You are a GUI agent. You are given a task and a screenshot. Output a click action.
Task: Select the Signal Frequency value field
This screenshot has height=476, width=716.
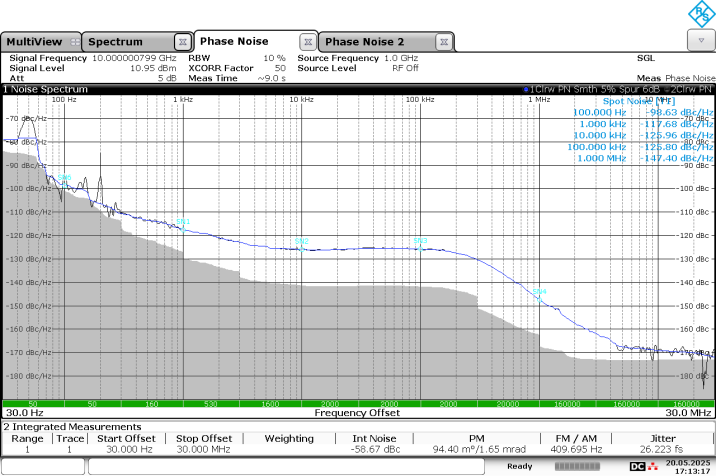[x=136, y=58]
